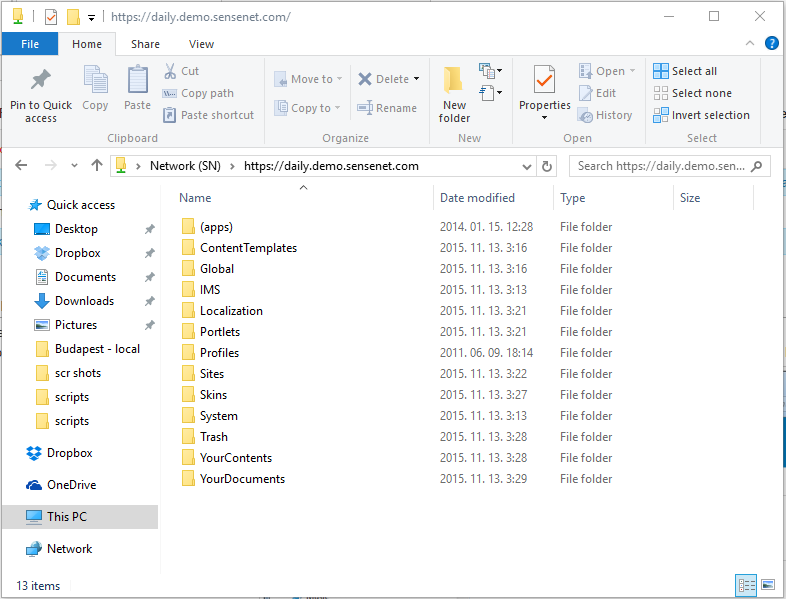Viewport: 786px width, 599px height.
Task: Select OneDrive in navigation pane
Action: pos(71,485)
